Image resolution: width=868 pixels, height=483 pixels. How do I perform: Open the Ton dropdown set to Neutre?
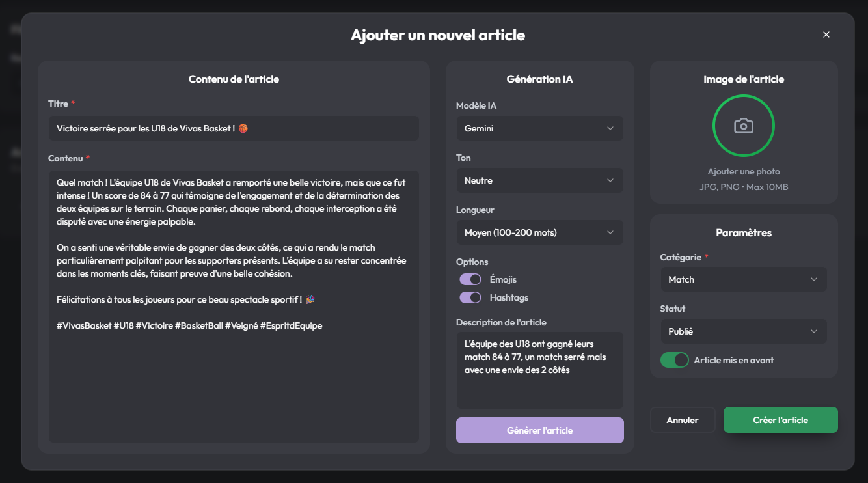(x=540, y=180)
